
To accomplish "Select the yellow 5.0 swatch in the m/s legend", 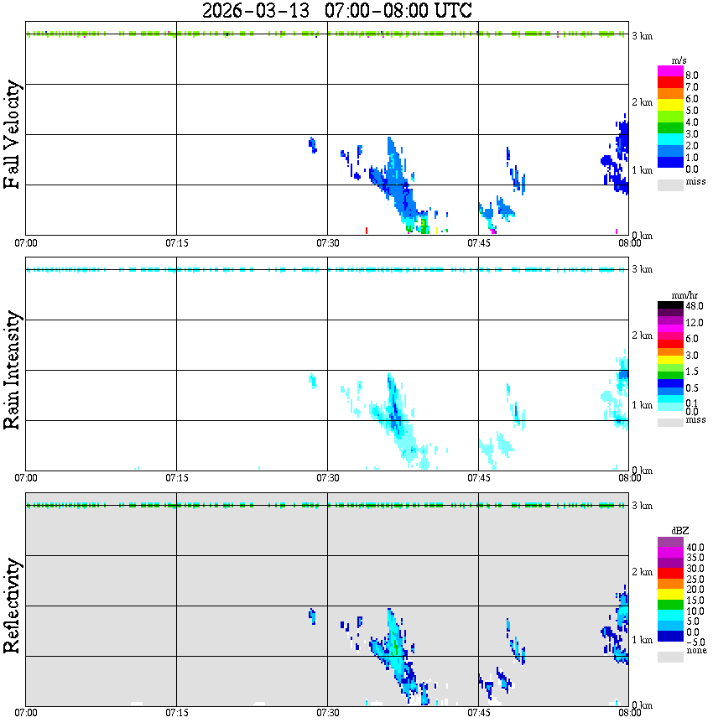I will click(670, 106).
